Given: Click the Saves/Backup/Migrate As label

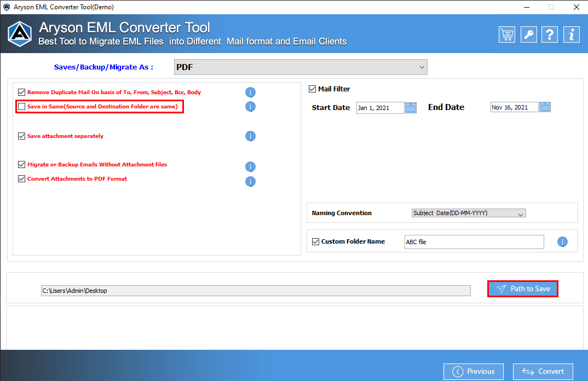Looking at the screenshot, I should coord(103,67).
